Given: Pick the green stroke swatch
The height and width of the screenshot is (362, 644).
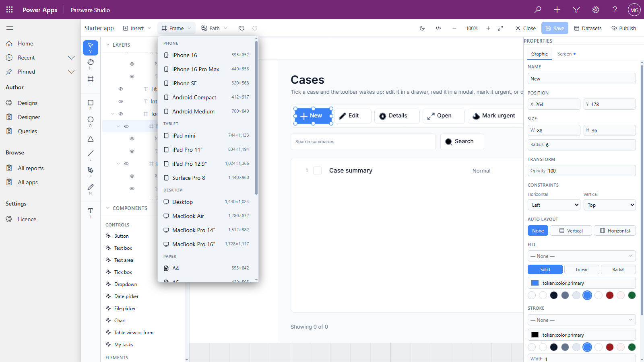Looking at the screenshot, I should pos(632,347).
